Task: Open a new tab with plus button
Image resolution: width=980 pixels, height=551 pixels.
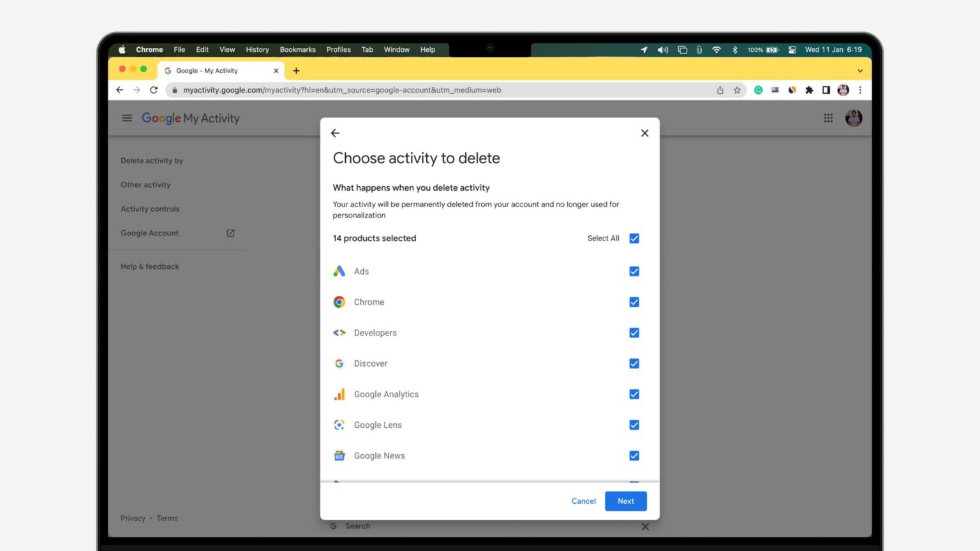Action: pos(296,71)
